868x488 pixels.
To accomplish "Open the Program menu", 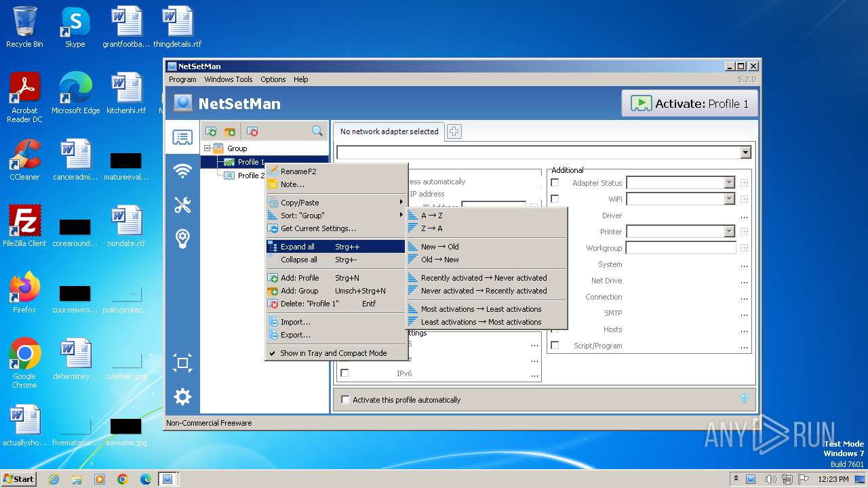I will click(182, 79).
